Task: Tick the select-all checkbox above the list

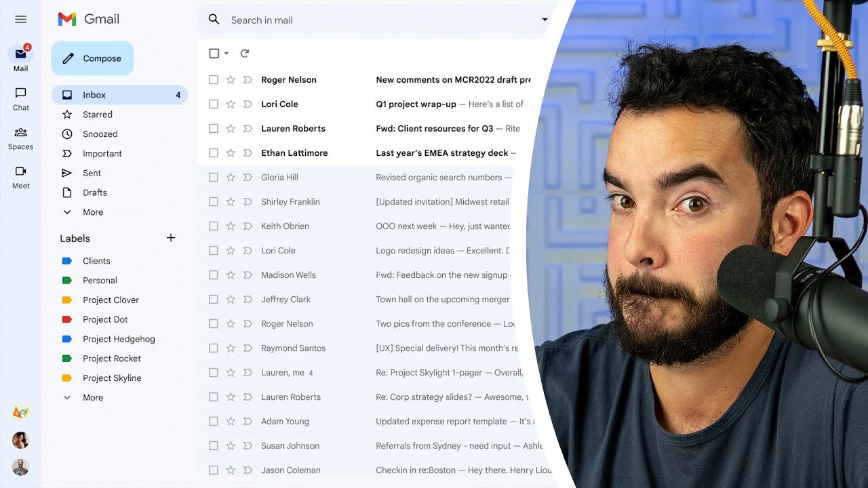Action: pos(214,54)
